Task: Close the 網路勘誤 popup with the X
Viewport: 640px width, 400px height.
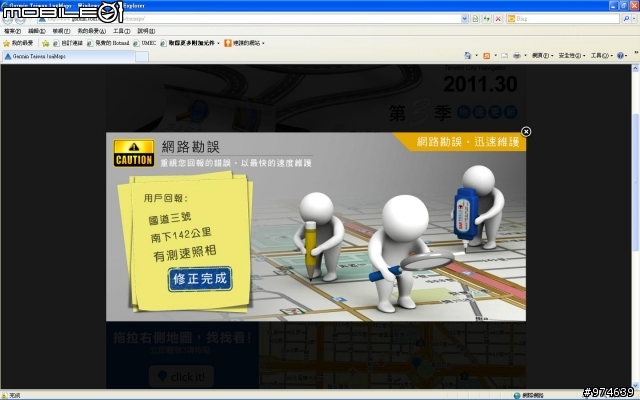Action: click(526, 131)
